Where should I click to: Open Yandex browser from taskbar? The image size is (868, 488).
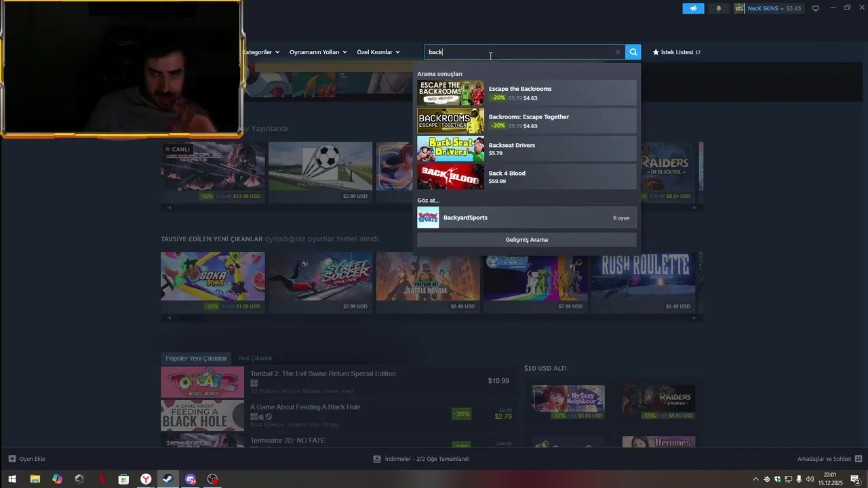point(146,479)
